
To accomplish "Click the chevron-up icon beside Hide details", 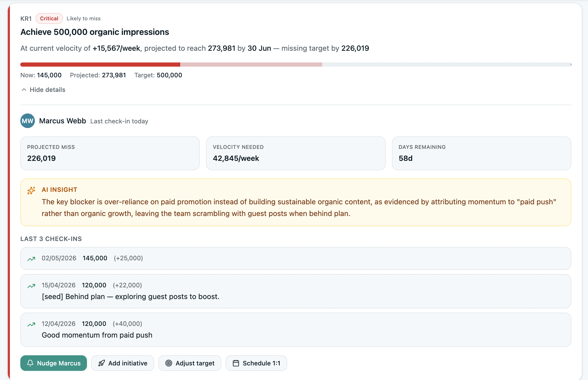I will pos(24,90).
